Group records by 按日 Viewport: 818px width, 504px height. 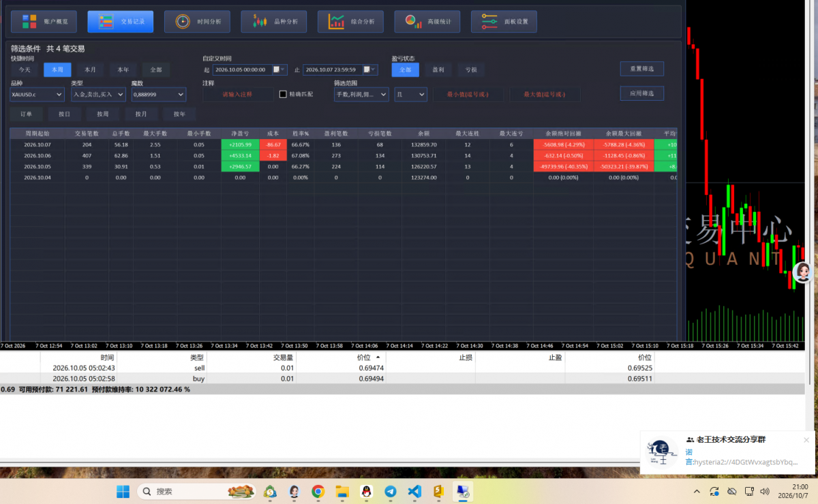coord(65,114)
